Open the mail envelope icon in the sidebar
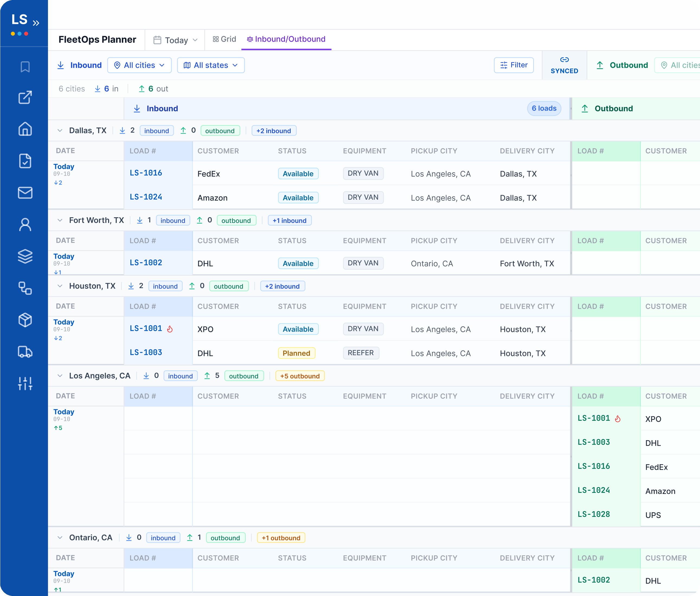 click(x=25, y=193)
